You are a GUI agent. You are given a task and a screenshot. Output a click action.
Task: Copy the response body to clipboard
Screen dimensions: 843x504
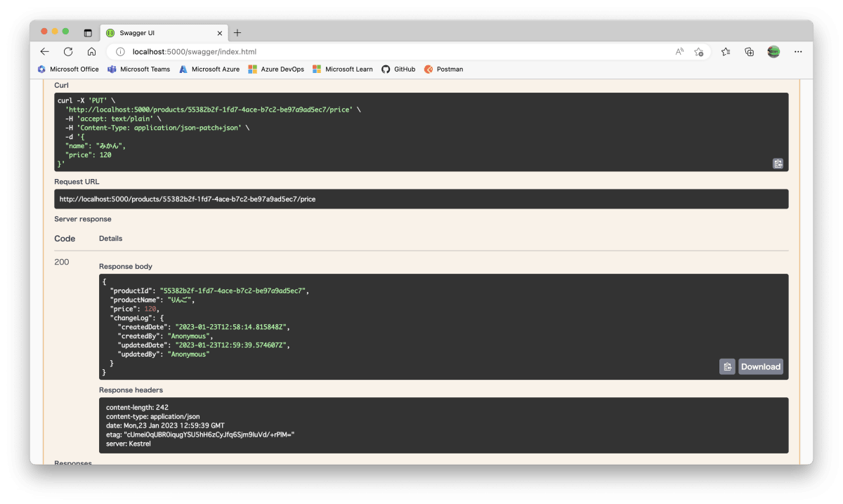click(727, 366)
